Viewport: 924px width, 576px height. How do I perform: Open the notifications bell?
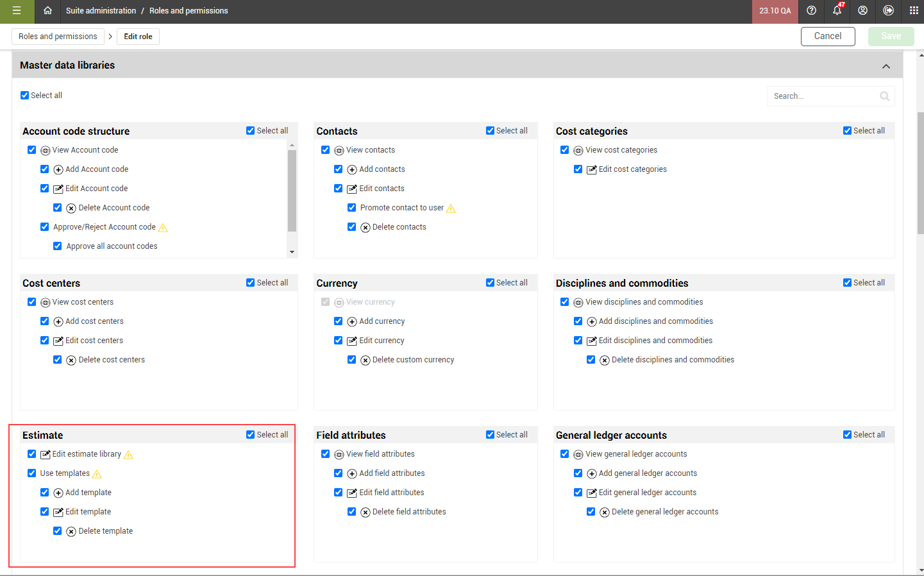tap(837, 11)
